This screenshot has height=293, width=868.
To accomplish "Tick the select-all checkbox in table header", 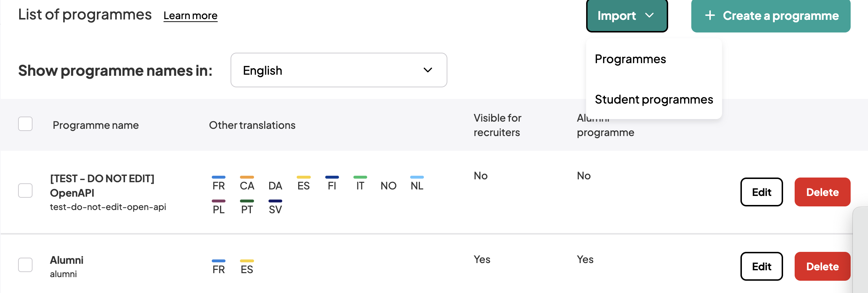I will tap(25, 124).
